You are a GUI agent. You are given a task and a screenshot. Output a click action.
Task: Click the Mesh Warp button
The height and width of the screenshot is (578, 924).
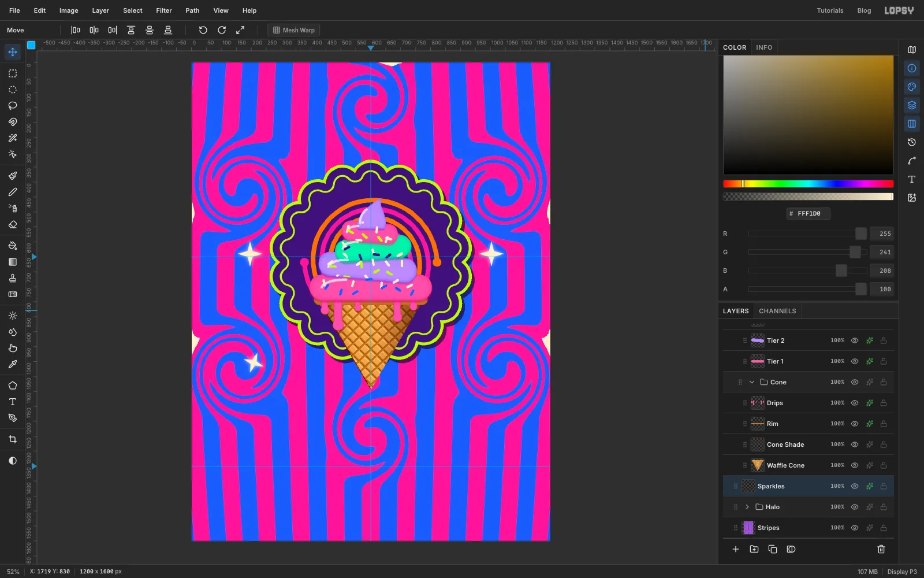[294, 30]
